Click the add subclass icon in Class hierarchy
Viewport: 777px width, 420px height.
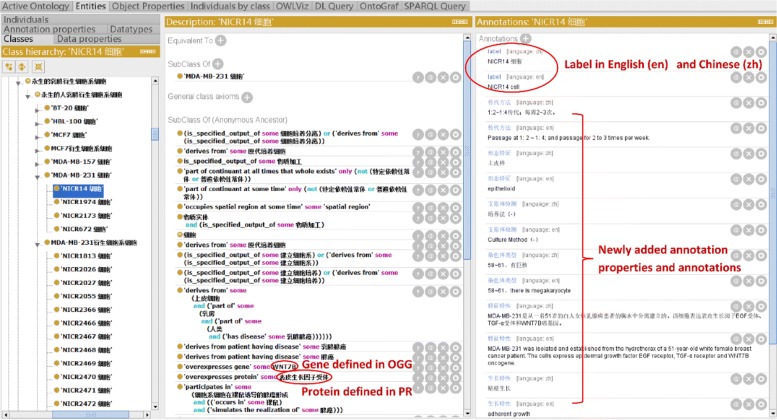8,66
